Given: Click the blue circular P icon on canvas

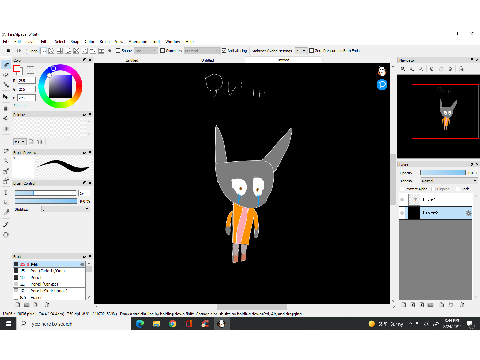Looking at the screenshot, I should [382, 85].
